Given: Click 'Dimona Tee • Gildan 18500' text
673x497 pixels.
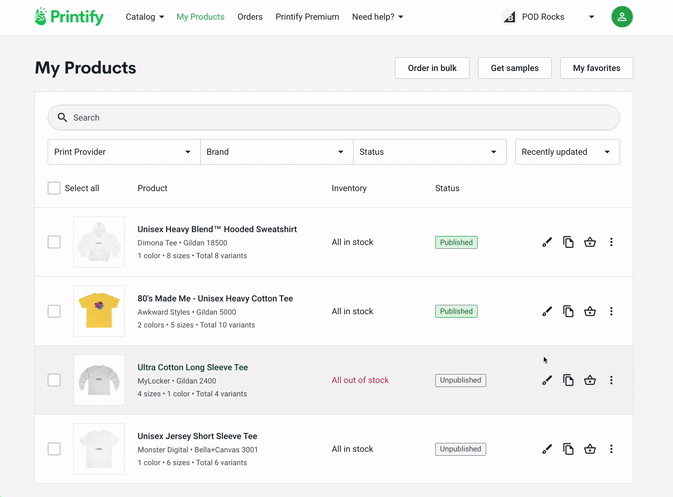Looking at the screenshot, I should pyautogui.click(x=182, y=242).
